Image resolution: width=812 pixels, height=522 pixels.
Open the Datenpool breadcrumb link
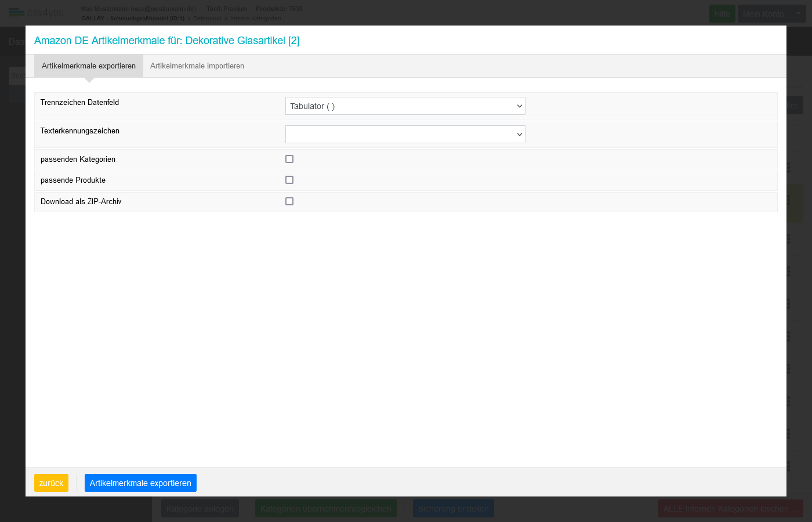click(x=207, y=19)
